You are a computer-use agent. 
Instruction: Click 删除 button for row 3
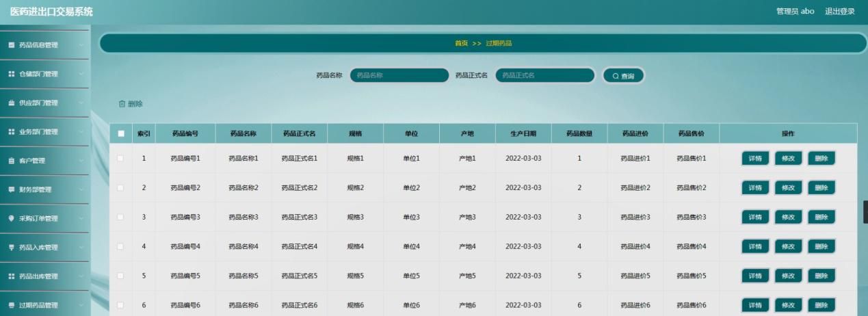(x=821, y=217)
